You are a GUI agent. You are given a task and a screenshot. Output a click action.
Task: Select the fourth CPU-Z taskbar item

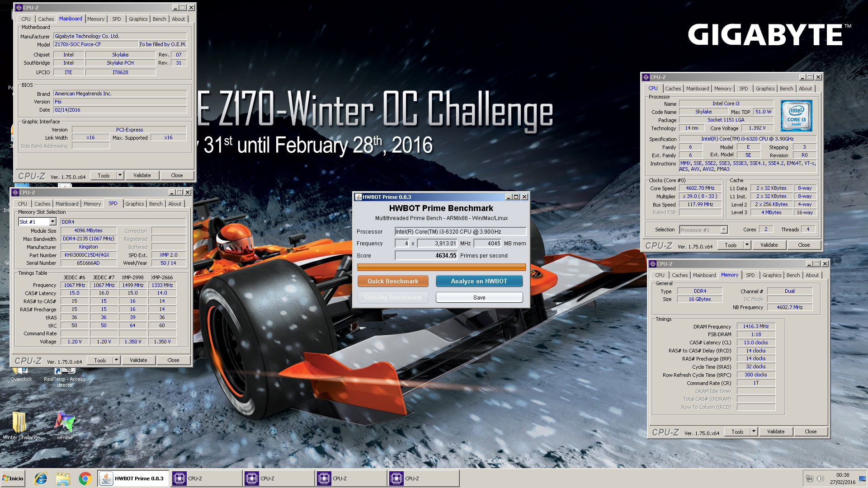coord(423,479)
